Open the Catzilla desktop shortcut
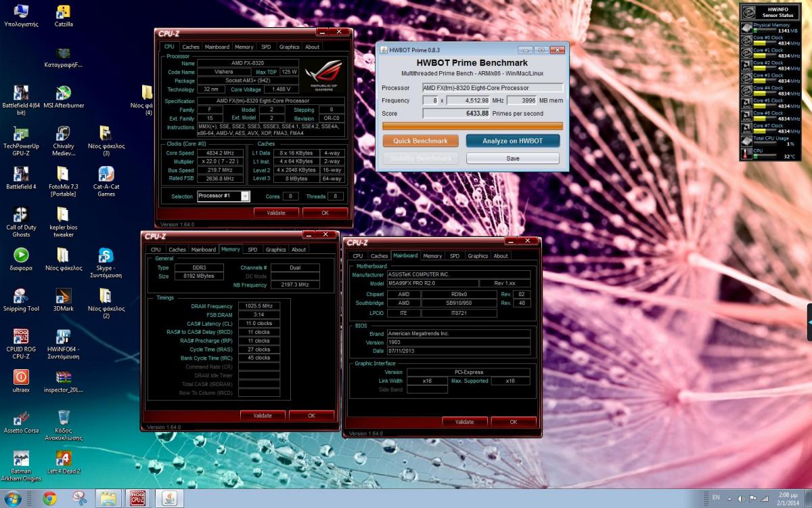 pyautogui.click(x=63, y=16)
